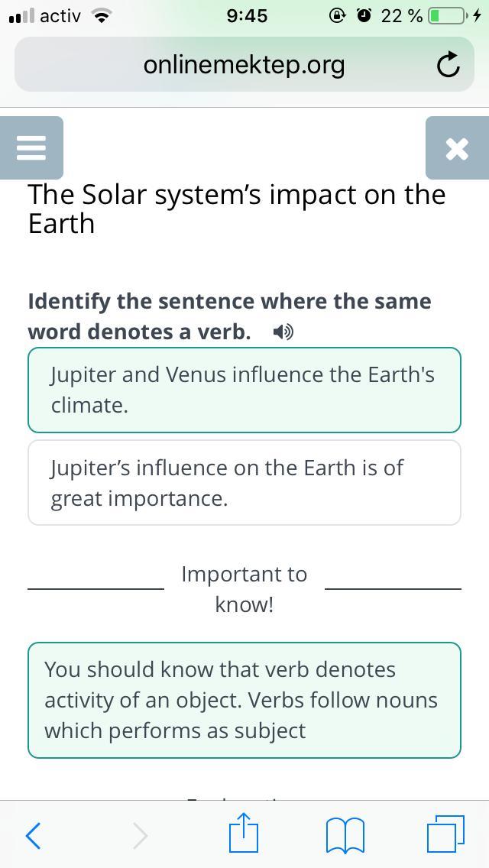
Task: Tap the "Important to know!" heading
Action: [x=244, y=589]
